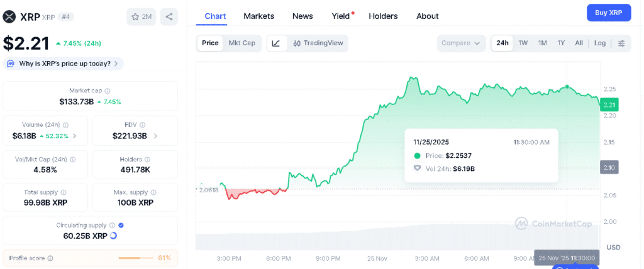Click the candlestick TradingView icon
644x269 pixels.
pos(297,43)
